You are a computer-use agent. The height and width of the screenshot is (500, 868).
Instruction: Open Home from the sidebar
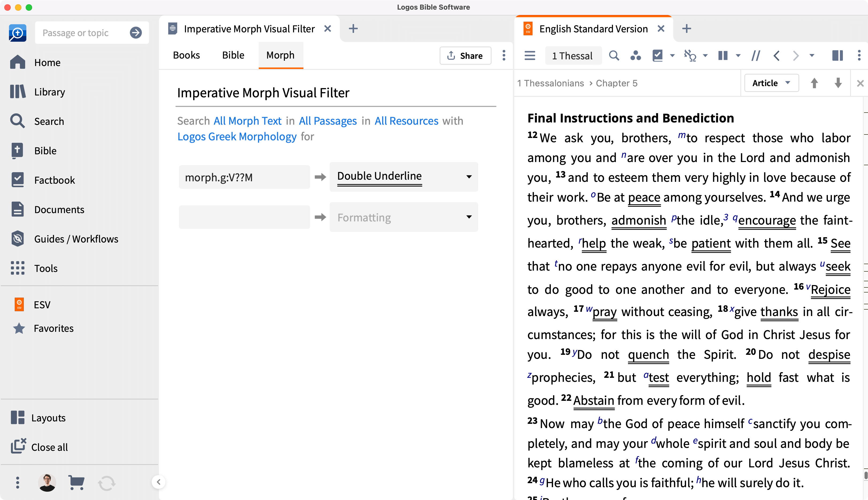[47, 63]
